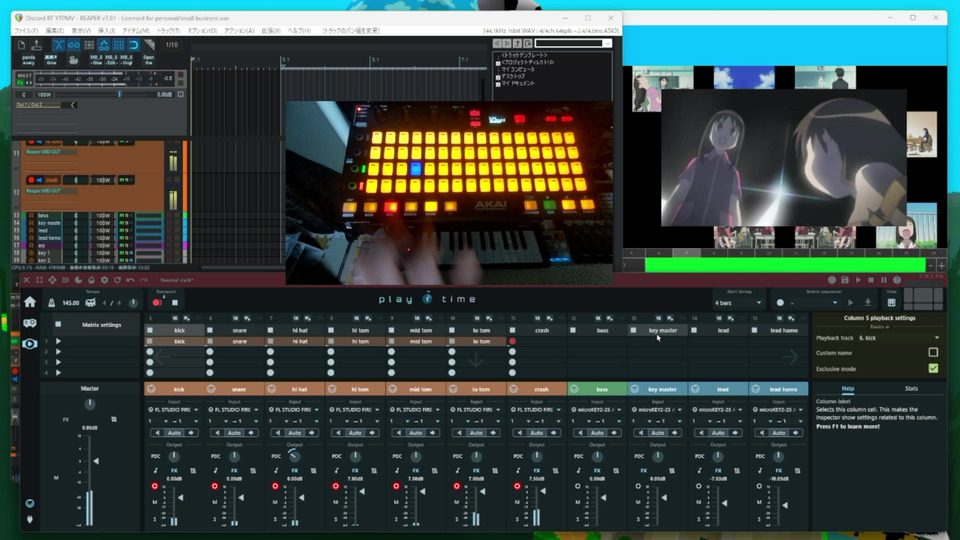Uncheck the Exclusive mode checkbox

click(x=933, y=369)
